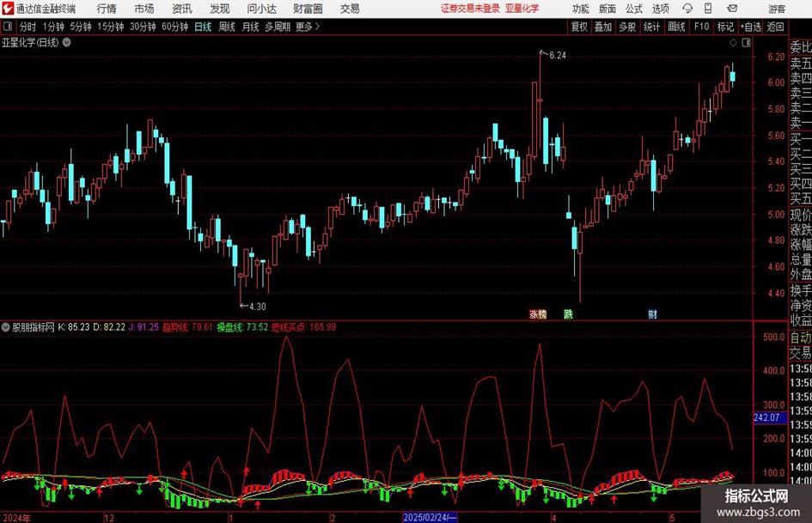
Task: Open the 财富圈 menu
Action: click(308, 9)
